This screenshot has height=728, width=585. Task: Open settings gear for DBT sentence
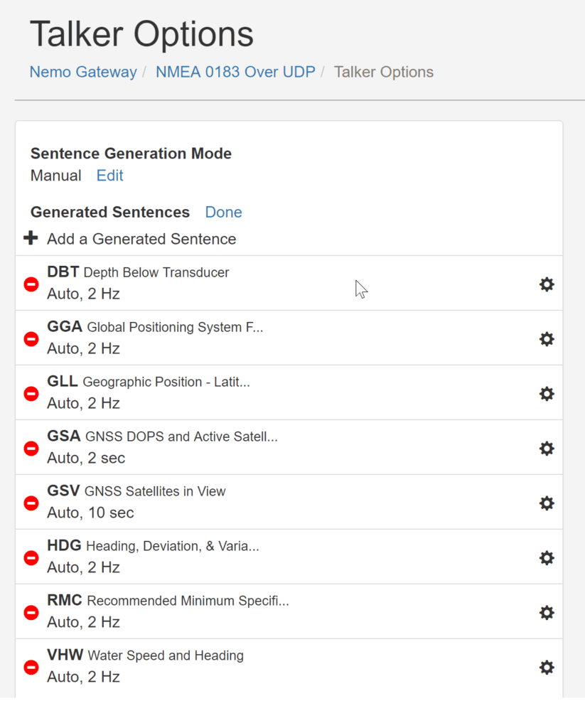click(547, 284)
